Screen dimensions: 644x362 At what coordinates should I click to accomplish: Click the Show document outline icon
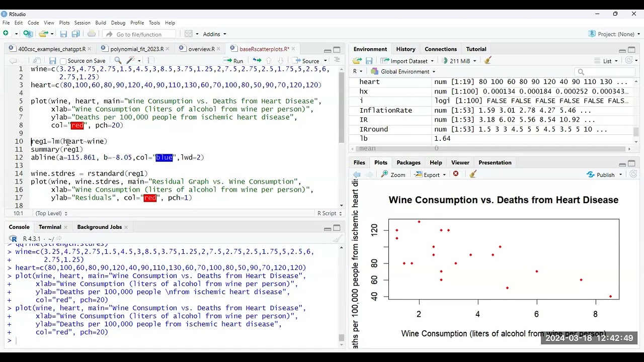click(337, 60)
